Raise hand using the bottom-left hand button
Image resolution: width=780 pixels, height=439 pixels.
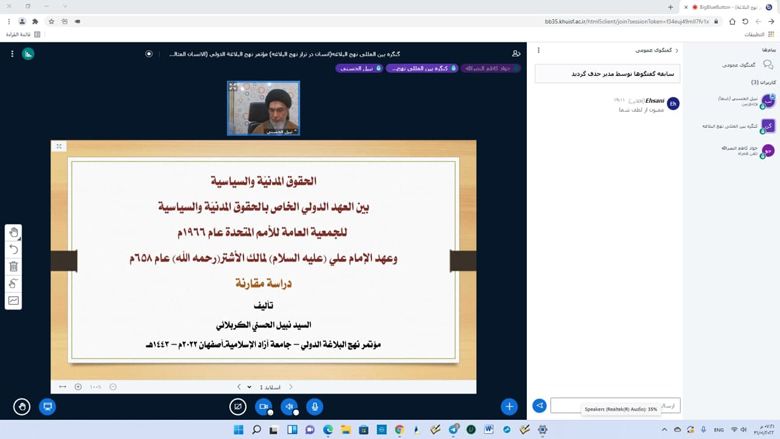point(22,406)
